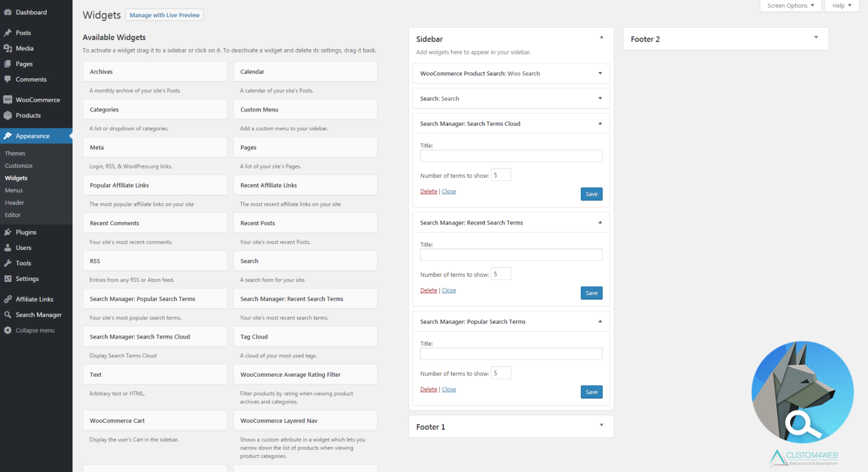868x472 pixels.
Task: Click Title field in Popular Search Terms
Action: (x=511, y=353)
